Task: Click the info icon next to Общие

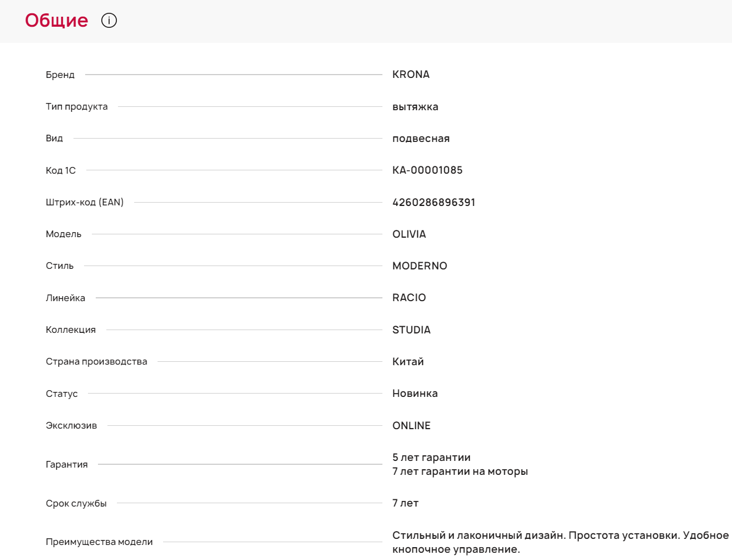Action: coord(109,21)
